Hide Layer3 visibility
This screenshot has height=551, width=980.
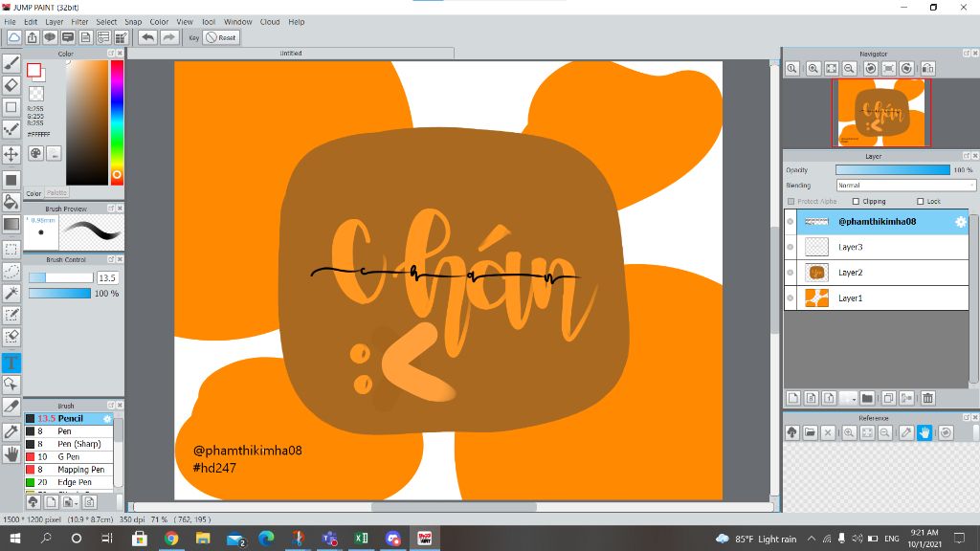(791, 247)
